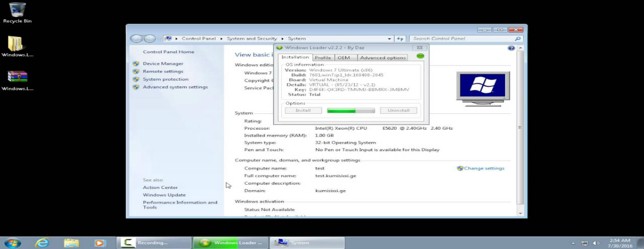
Task: Click the volume speaker tray icon
Action: click(596, 243)
